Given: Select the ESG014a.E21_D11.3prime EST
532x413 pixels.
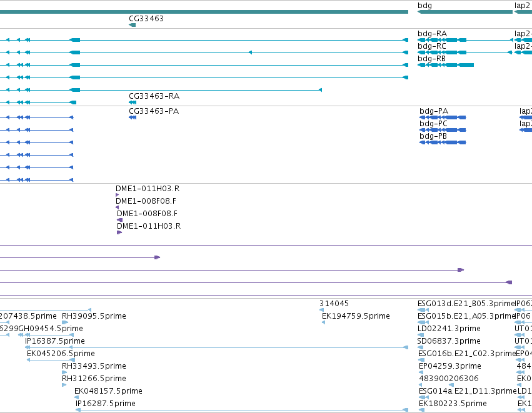Looking at the screenshot, I should point(423,397).
